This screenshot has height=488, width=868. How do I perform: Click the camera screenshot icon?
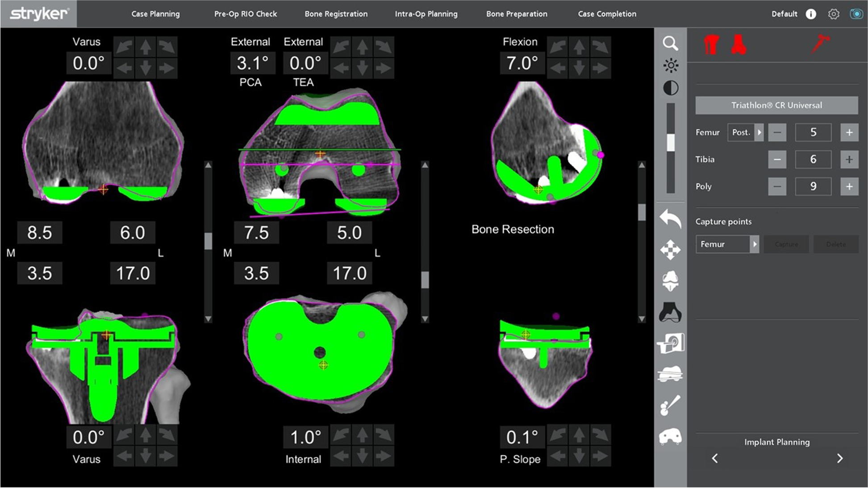click(x=856, y=14)
